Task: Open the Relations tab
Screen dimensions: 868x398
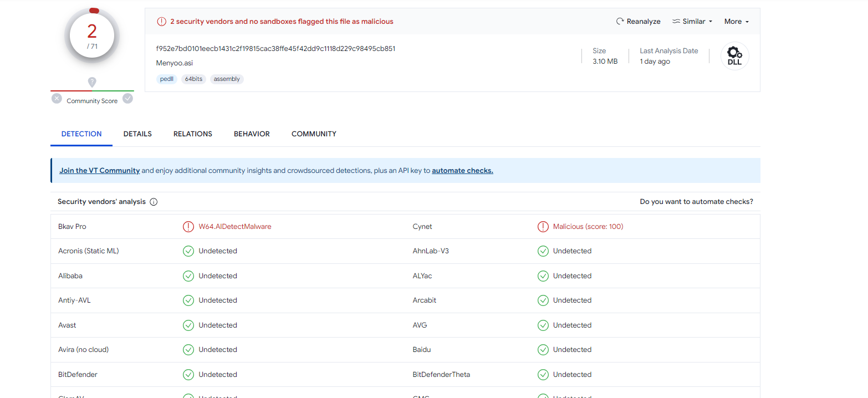Action: [x=193, y=134]
